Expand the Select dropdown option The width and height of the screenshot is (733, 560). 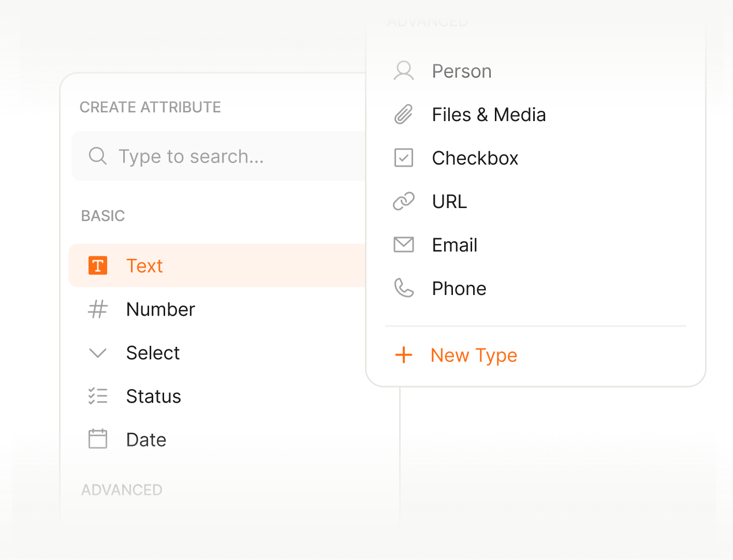pos(153,353)
